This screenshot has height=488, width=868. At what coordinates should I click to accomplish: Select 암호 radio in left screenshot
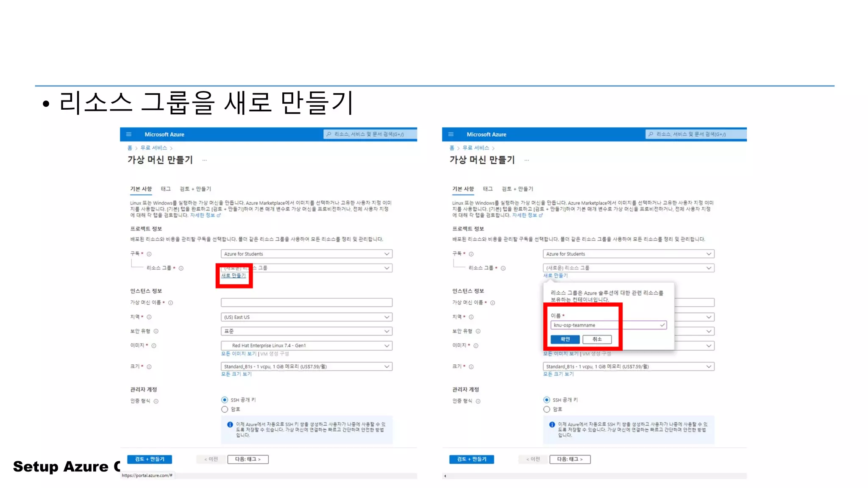tap(225, 409)
